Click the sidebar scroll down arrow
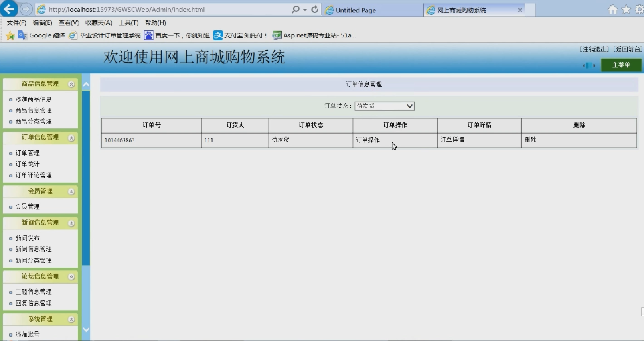Image resolution: width=644 pixels, height=341 pixels. 86,330
